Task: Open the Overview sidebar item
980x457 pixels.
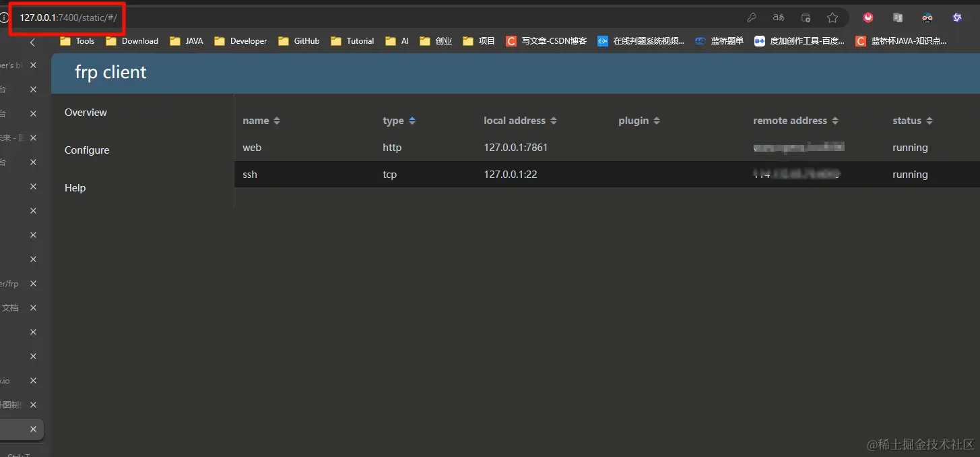Action: [86, 113]
